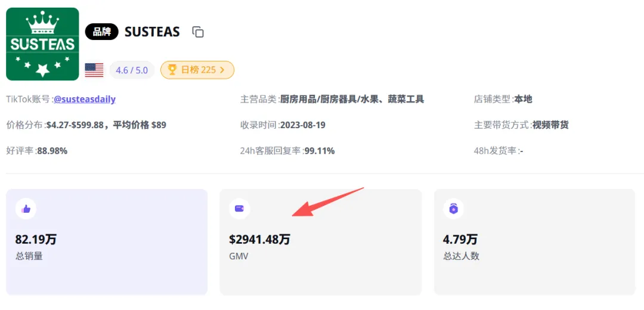Click the 收录时间 2023-08-19 date
Image resolution: width=644 pixels, height=310 pixels.
coord(303,125)
